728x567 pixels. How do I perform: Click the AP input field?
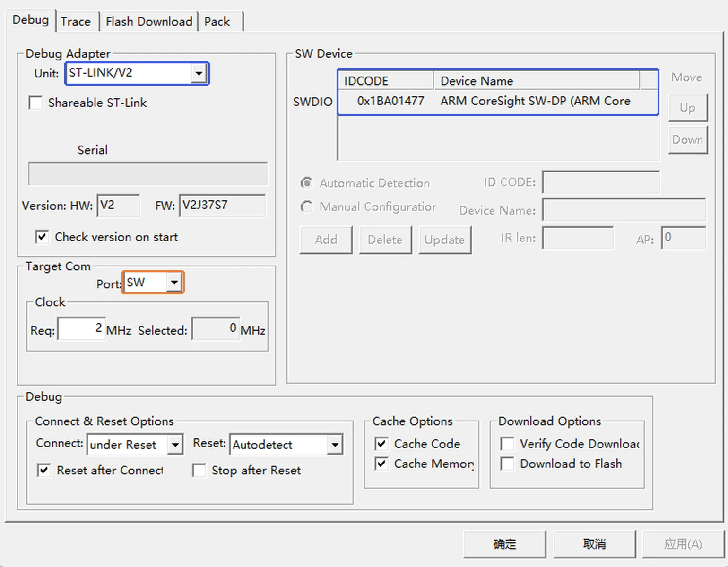click(x=684, y=238)
